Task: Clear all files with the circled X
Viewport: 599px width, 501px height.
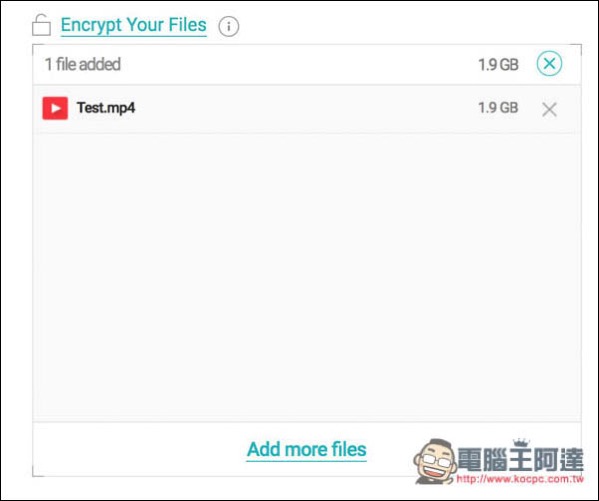Action: coord(549,63)
